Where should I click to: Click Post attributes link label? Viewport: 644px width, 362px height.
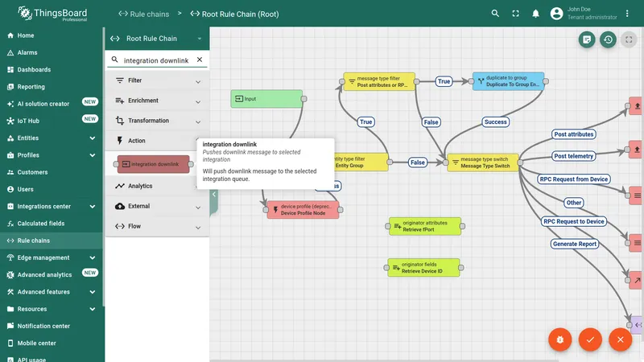[x=573, y=134]
